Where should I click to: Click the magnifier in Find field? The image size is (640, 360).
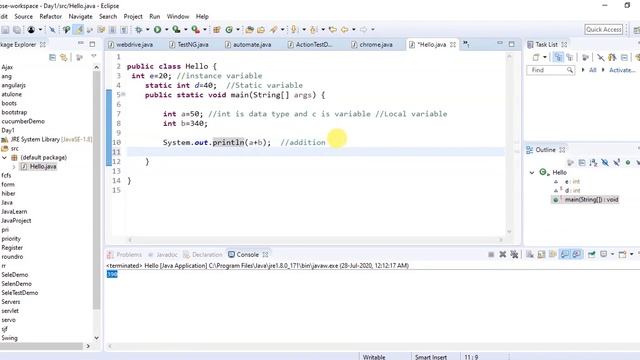coord(569,70)
